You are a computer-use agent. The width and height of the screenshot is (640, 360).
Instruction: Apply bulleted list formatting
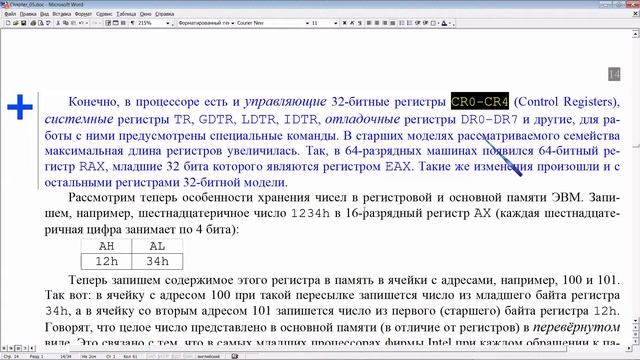click(409, 23)
